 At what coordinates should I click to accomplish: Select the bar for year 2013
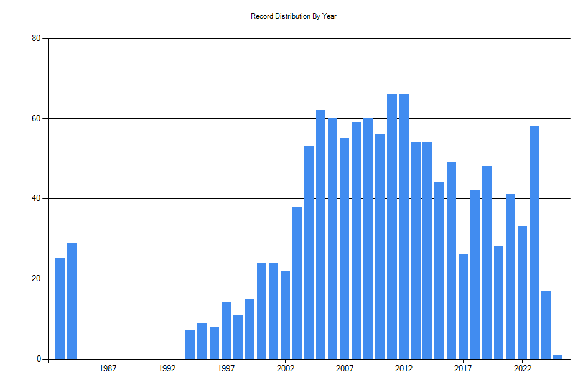[x=416, y=251]
